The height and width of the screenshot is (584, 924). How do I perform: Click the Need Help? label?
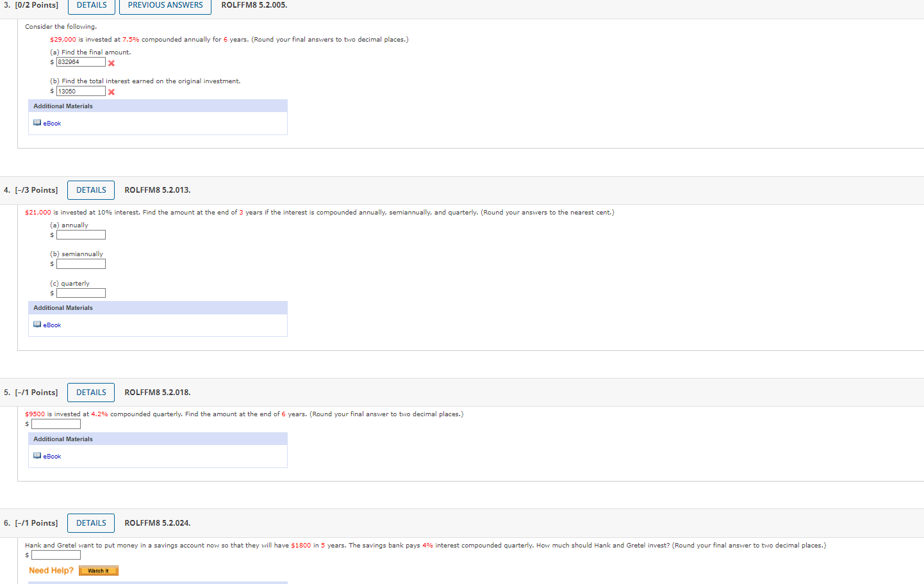51,571
